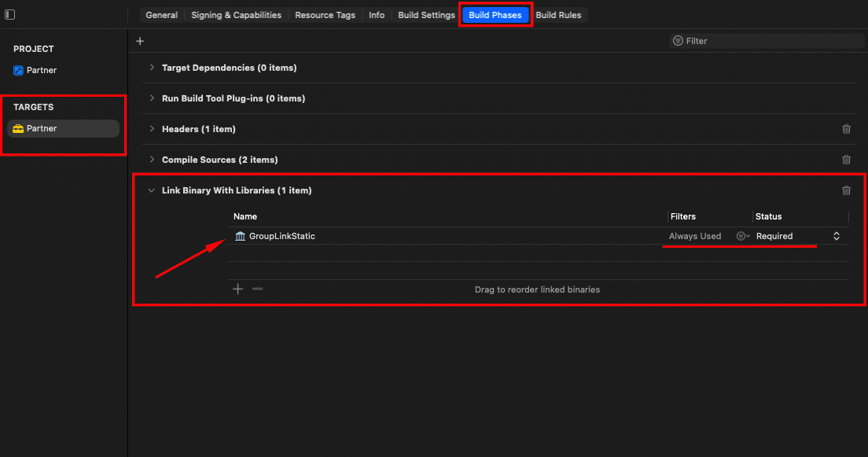Open Signing & Capabilities tab

(237, 15)
